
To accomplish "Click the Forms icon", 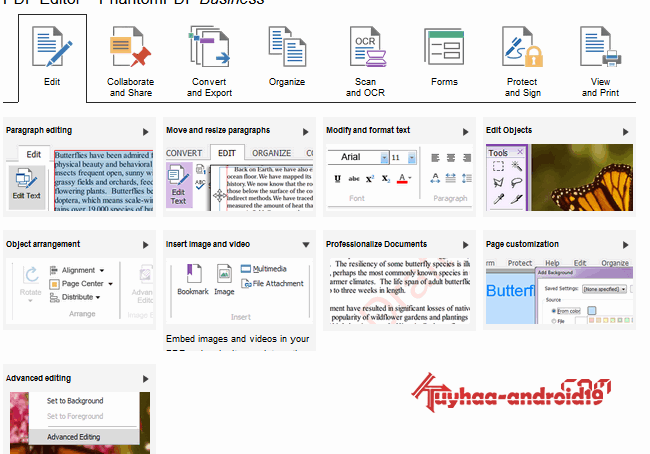I will (444, 46).
